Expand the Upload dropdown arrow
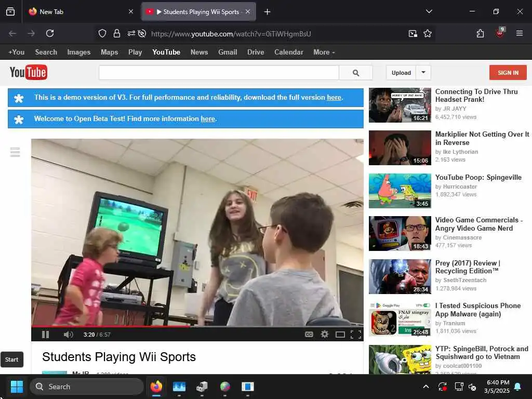532x399 pixels. [x=423, y=72]
